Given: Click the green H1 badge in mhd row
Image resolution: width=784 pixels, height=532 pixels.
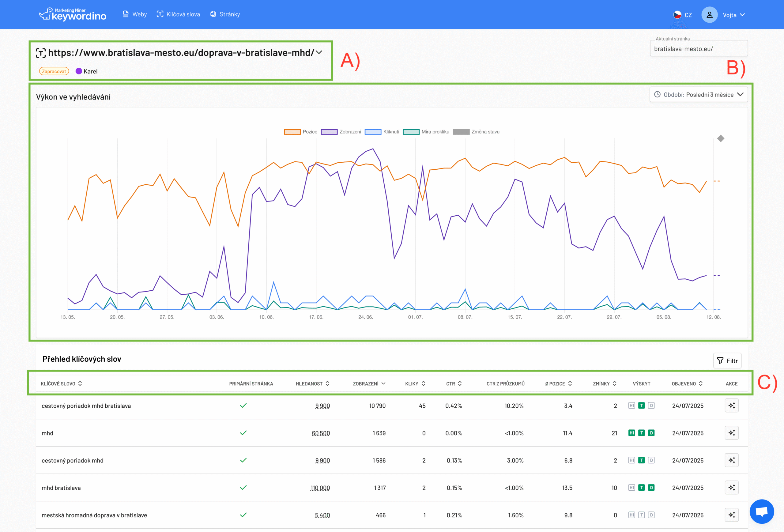Looking at the screenshot, I should (631, 433).
